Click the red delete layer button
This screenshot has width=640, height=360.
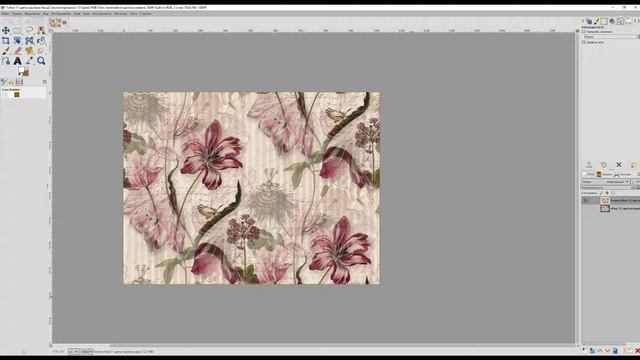[x=637, y=351]
